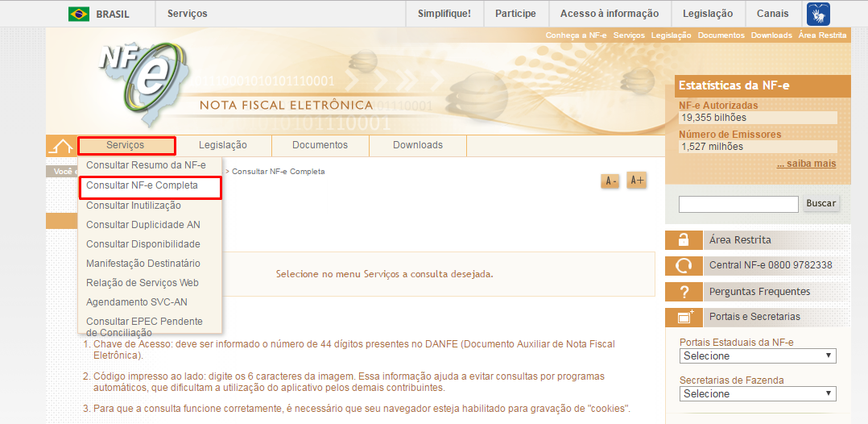Open Acesso à informação in the top bar

tap(610, 14)
